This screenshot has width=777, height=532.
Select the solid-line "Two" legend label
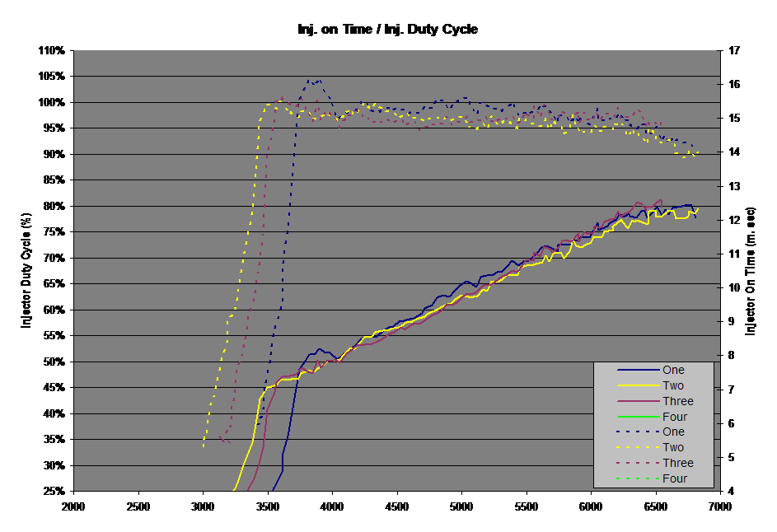coord(673,386)
